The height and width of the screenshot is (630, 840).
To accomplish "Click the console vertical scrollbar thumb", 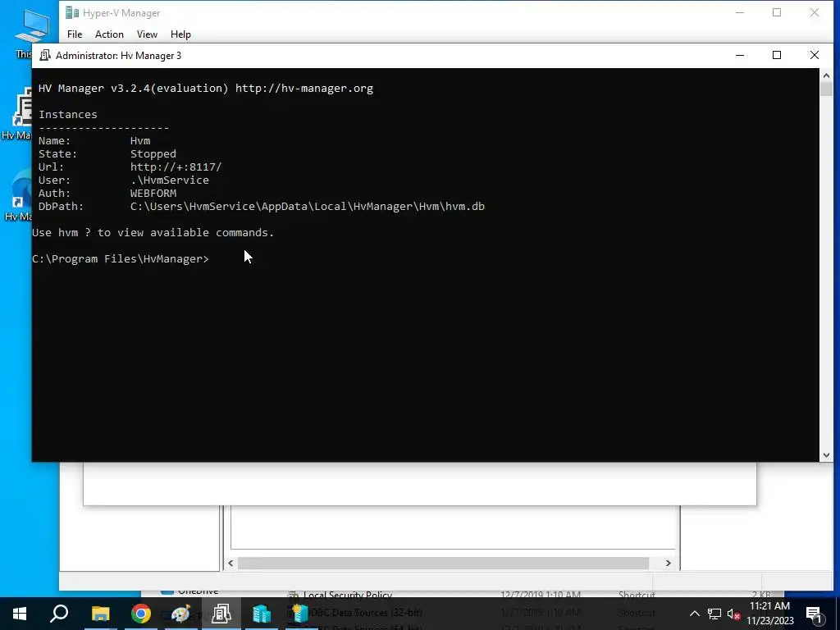I will [x=826, y=89].
